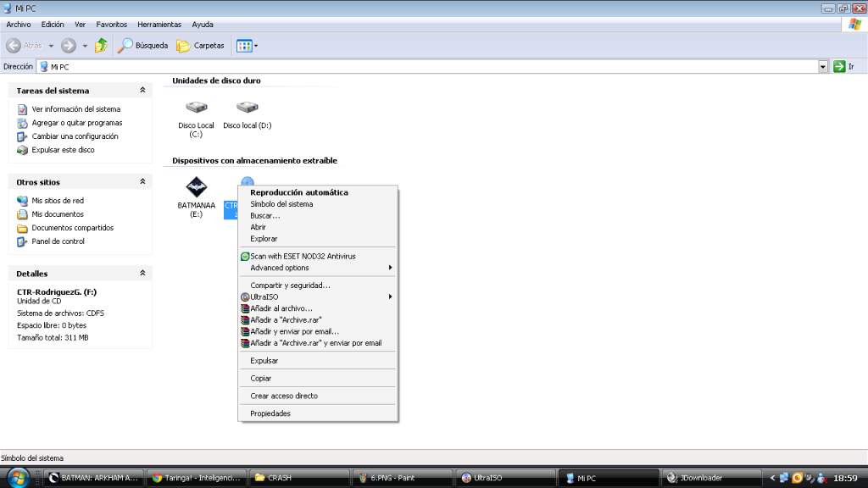Go up one folder level icon
This screenshot has width=868, height=488.
pos(101,46)
